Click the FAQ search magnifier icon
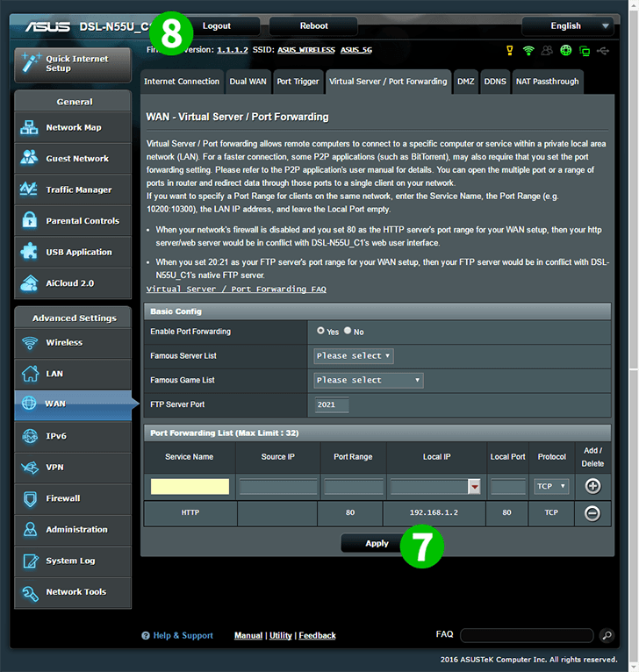This screenshot has width=639, height=672. [607, 635]
